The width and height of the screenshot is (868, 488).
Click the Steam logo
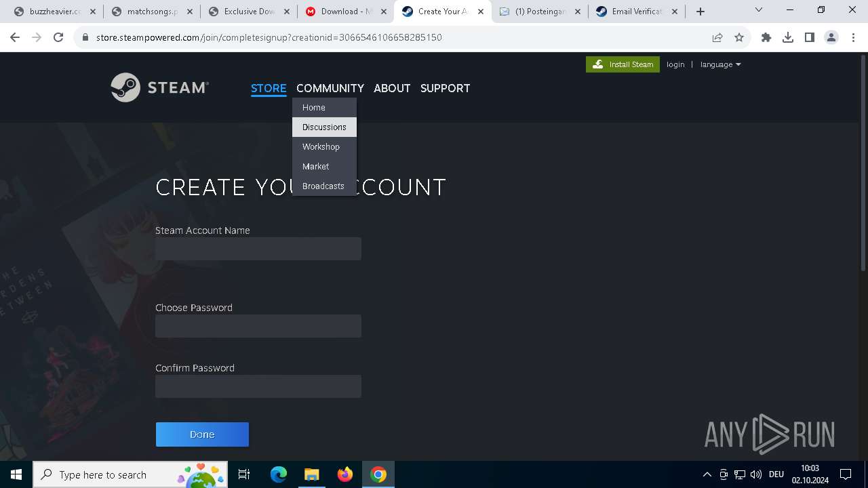(159, 87)
